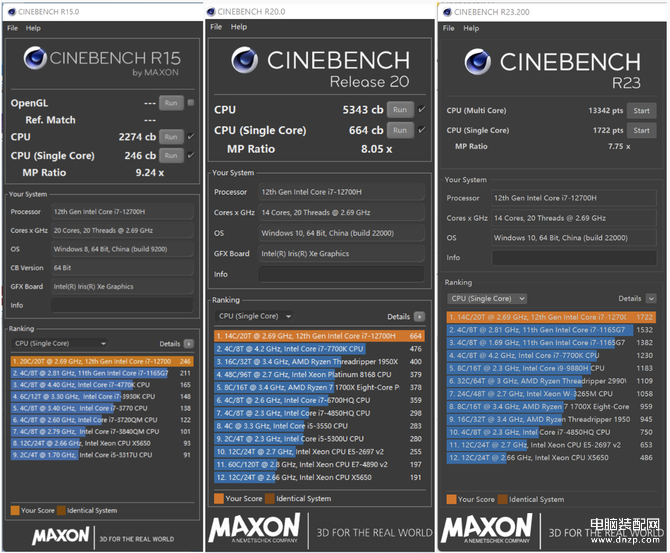The width and height of the screenshot is (670, 553).
Task: Start CPU (Single Core) test in R23
Action: tap(641, 130)
